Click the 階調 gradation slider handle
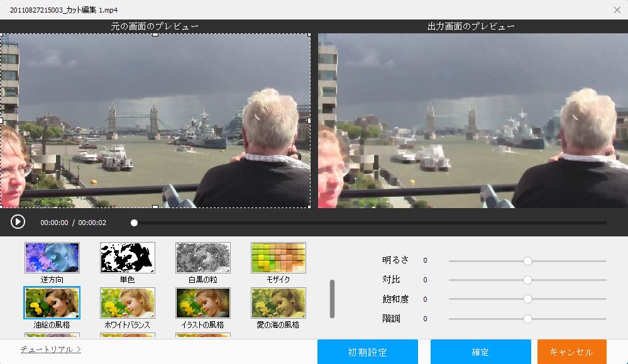628x364 pixels. (x=527, y=319)
